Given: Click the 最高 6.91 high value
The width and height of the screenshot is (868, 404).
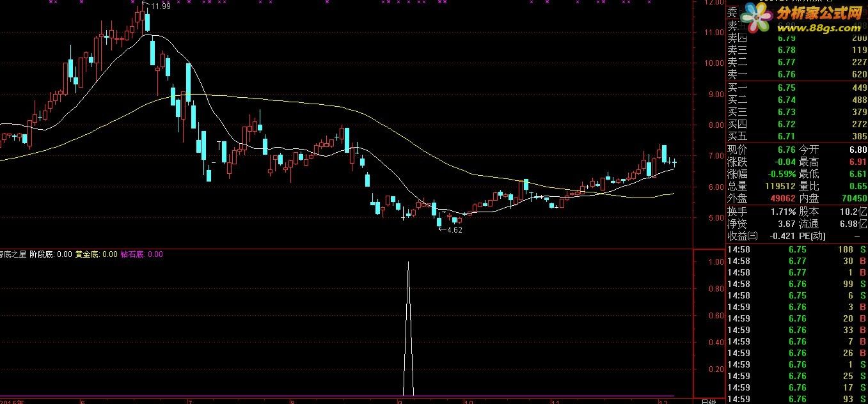Looking at the screenshot, I should coord(858,162).
